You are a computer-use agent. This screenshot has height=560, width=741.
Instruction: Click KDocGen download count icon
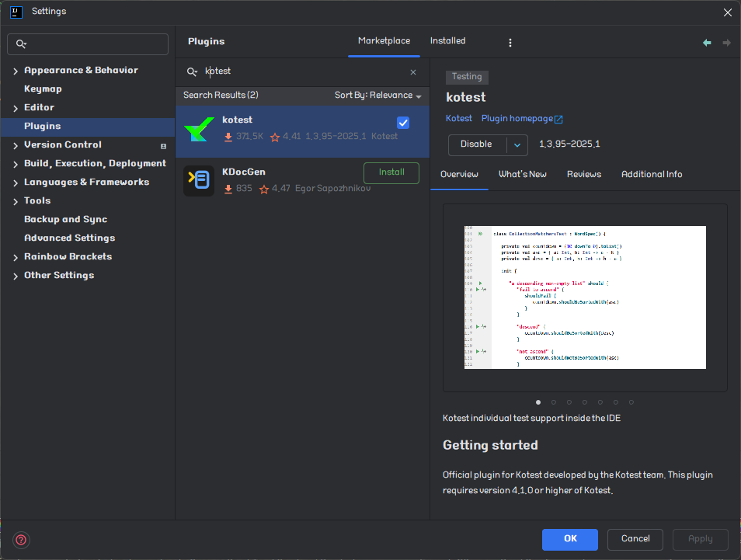tap(228, 189)
